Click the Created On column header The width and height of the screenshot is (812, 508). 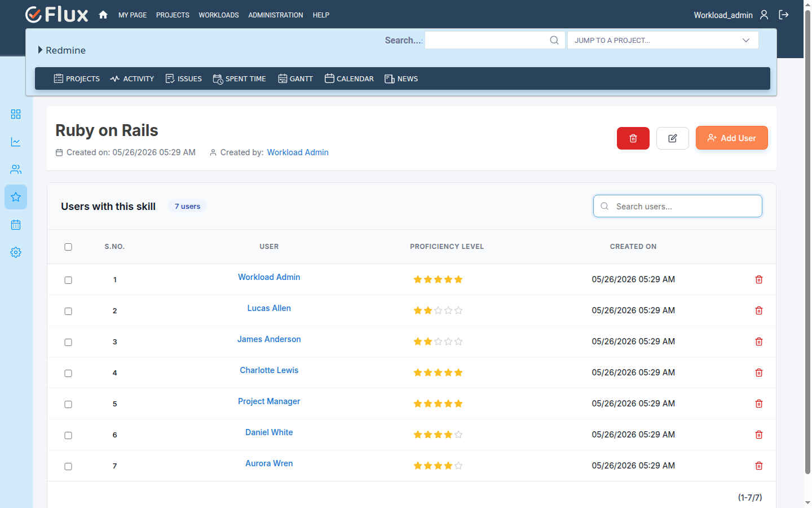pos(633,247)
